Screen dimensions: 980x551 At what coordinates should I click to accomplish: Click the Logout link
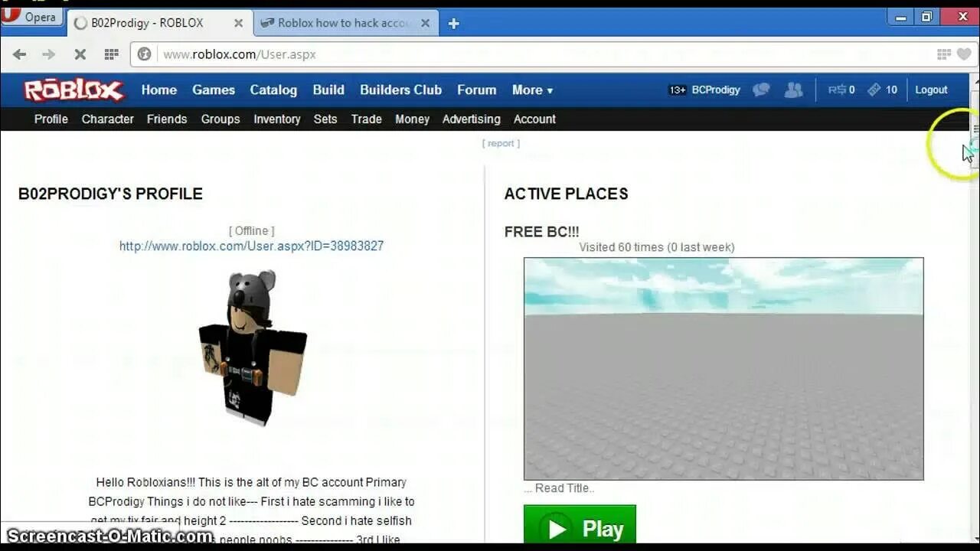(x=931, y=90)
